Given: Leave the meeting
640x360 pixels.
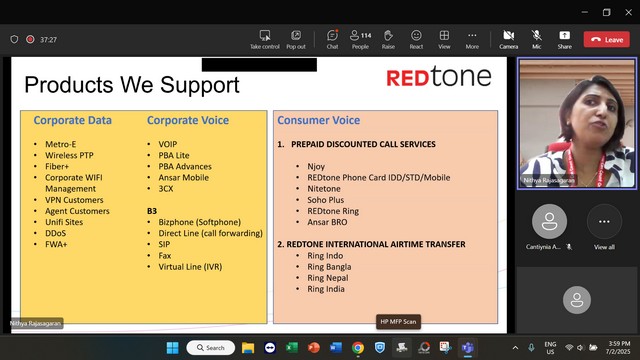Looking at the screenshot, I should (x=607, y=40).
